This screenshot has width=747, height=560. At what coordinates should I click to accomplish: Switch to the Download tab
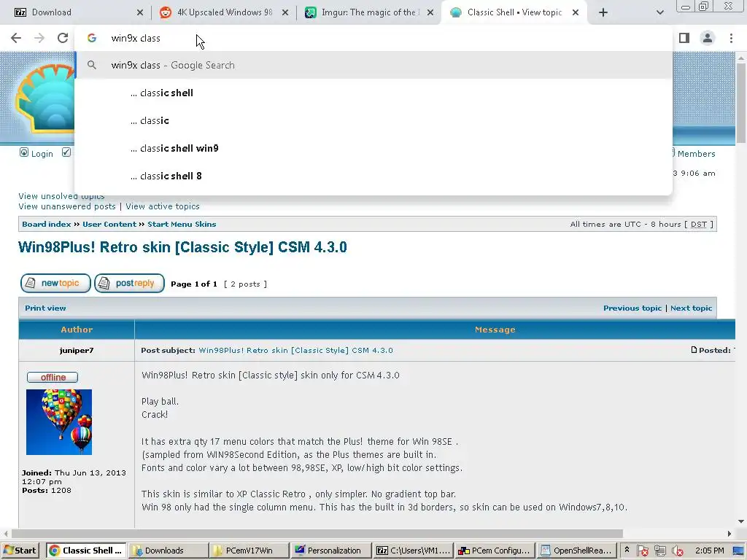click(x=76, y=12)
